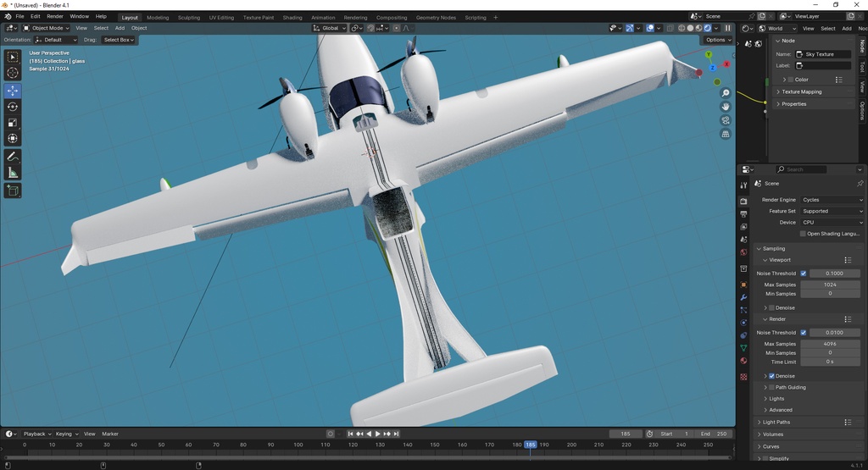
Task: Select the Move tool in toolbar
Action: [13, 91]
